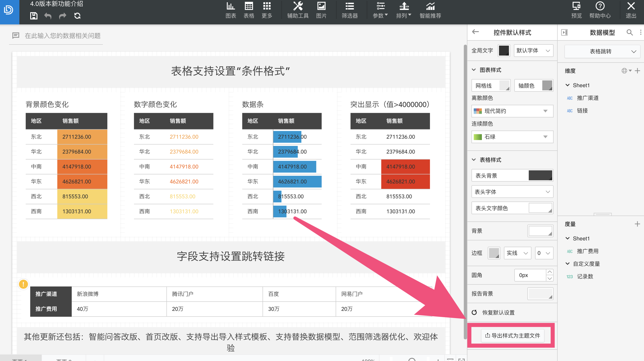
Task: Insert an image via 图片
Action: 321,10
